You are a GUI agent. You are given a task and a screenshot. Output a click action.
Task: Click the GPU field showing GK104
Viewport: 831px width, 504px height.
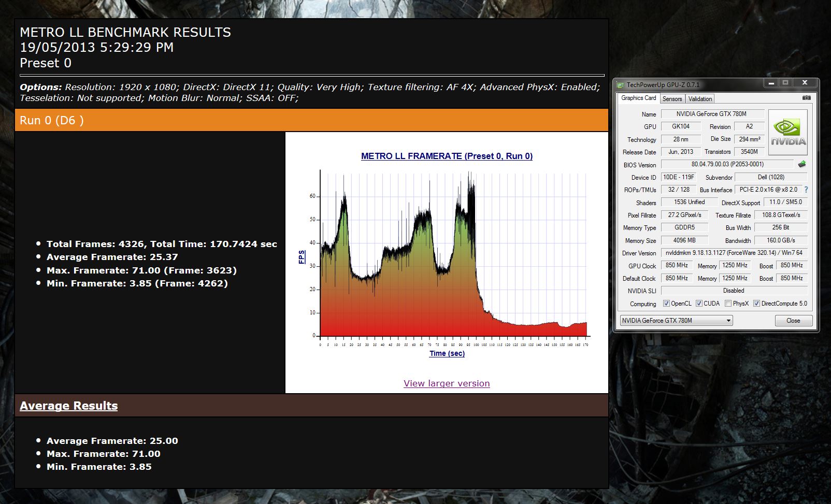[681, 126]
